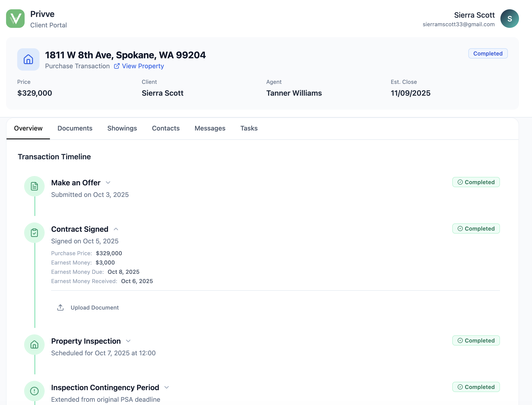Open the Messages tab
The image size is (532, 405).
tap(210, 128)
